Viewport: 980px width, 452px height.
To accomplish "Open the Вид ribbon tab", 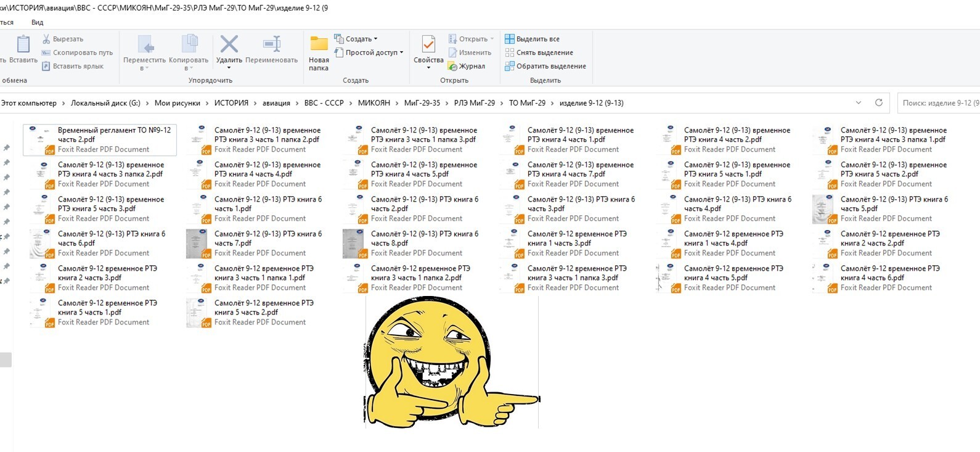I will pyautogui.click(x=37, y=22).
